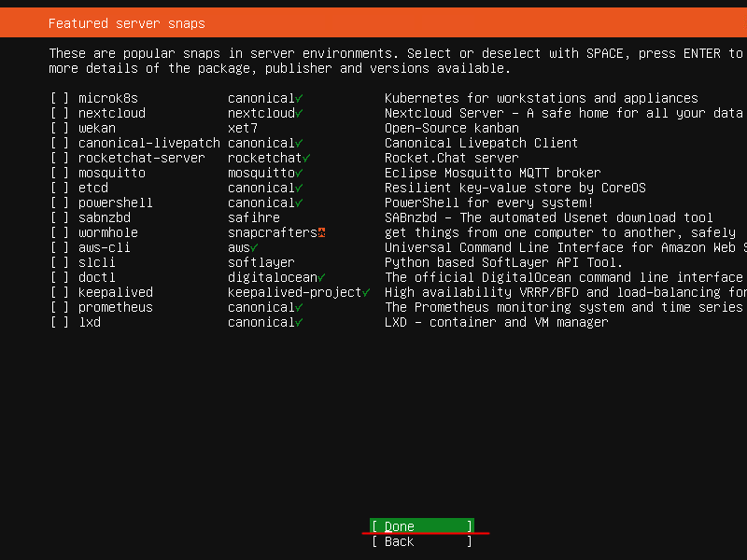This screenshot has height=560, width=747.
Task: Select the wekan checkbox
Action: pyautogui.click(x=60, y=128)
